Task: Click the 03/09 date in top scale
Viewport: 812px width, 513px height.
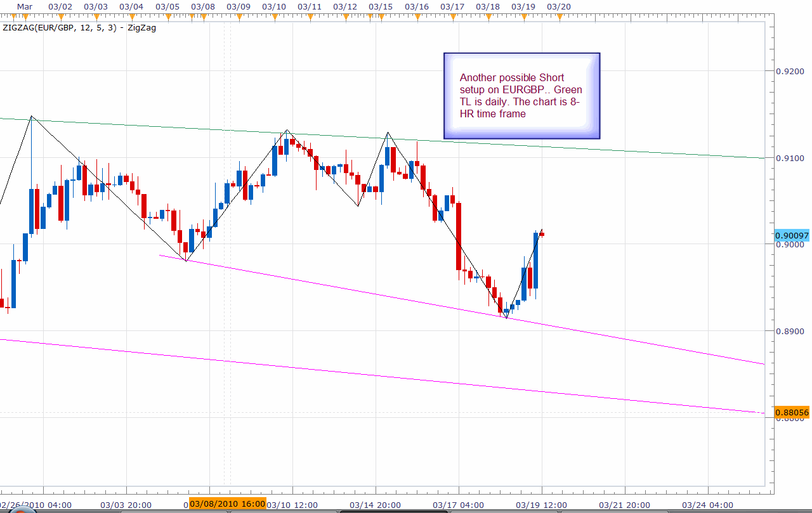Action: pyautogui.click(x=238, y=7)
